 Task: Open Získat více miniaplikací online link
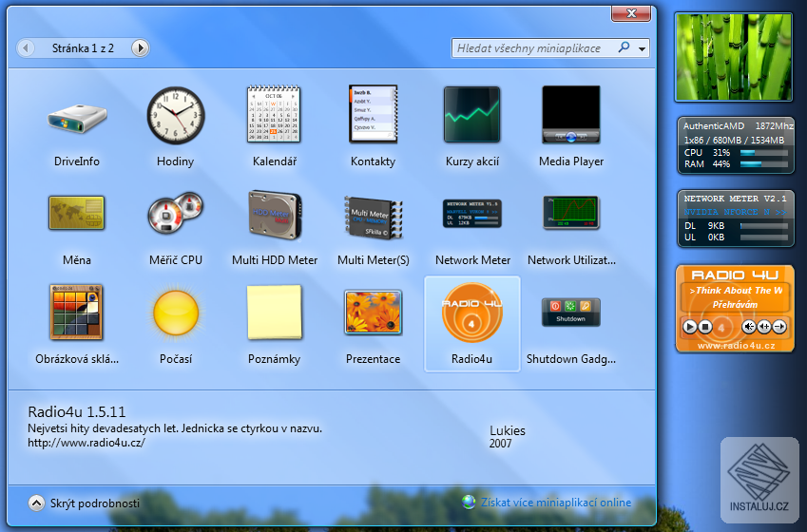click(x=555, y=503)
